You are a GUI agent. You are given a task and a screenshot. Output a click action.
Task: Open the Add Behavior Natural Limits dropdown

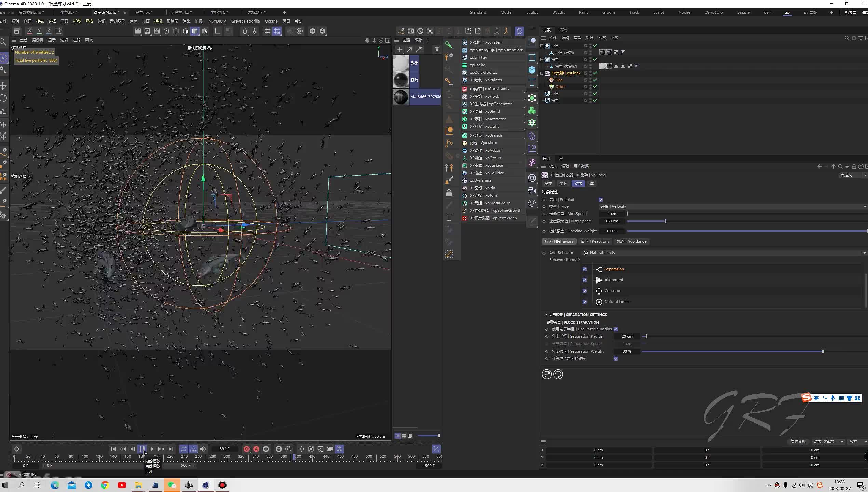pyautogui.click(x=724, y=253)
